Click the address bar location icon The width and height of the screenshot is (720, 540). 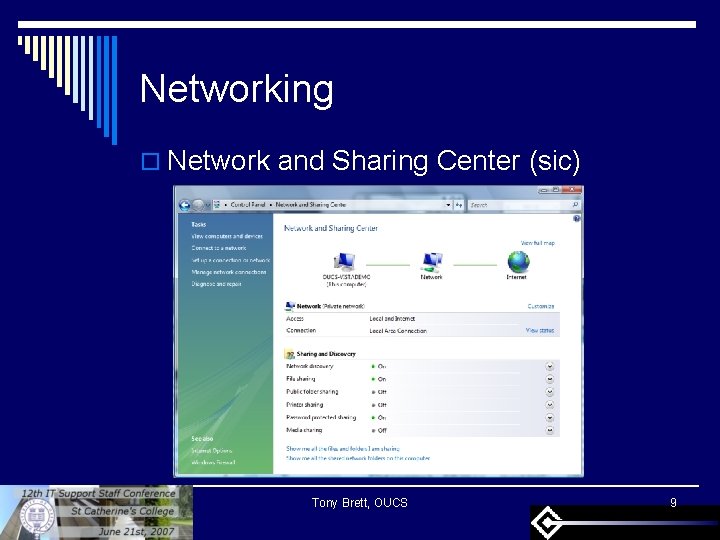coord(217,205)
